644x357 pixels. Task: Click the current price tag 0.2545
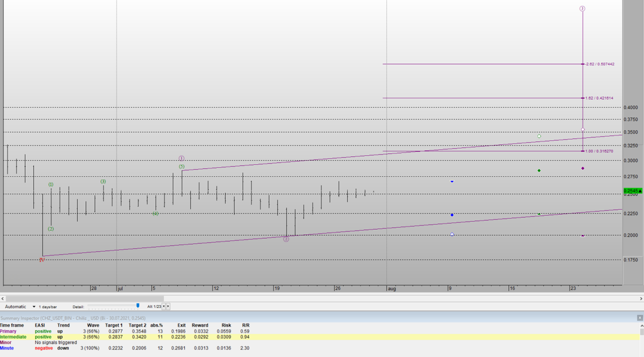coord(633,191)
